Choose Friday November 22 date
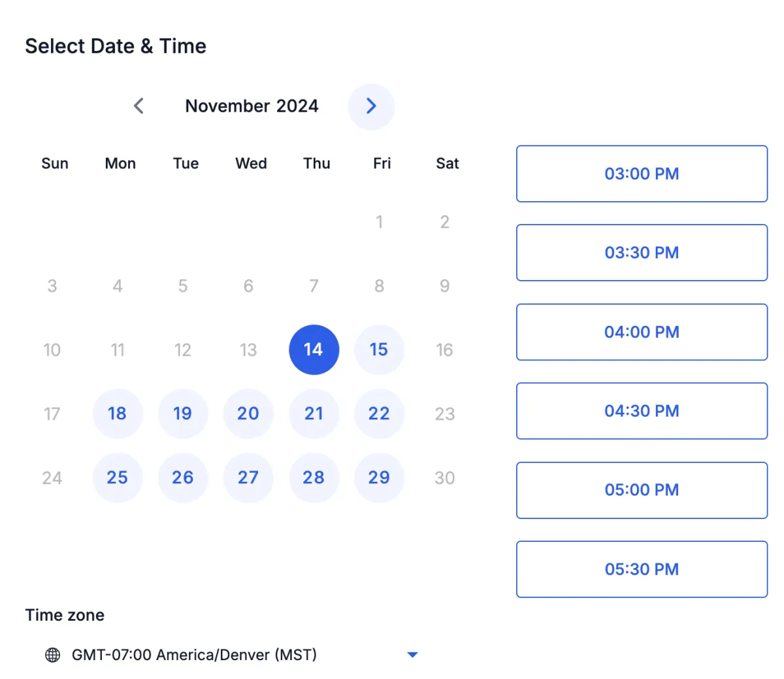This screenshot has height=679, width=784. [379, 414]
